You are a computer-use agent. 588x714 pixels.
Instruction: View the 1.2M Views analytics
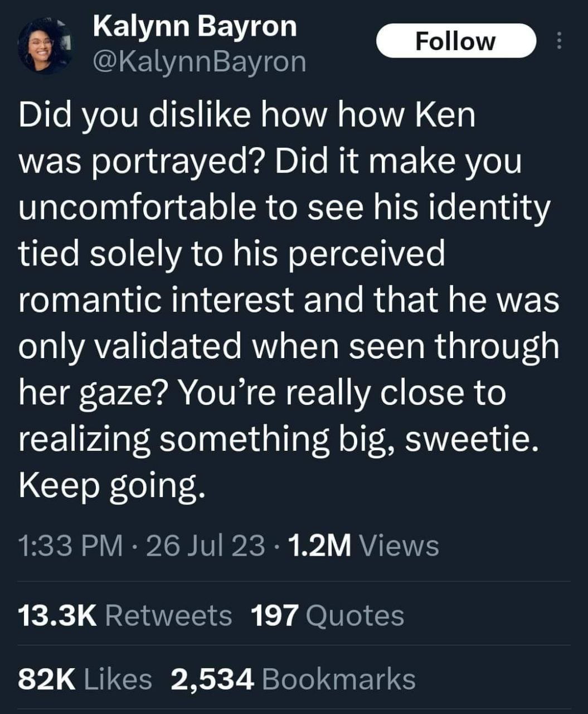[365, 545]
